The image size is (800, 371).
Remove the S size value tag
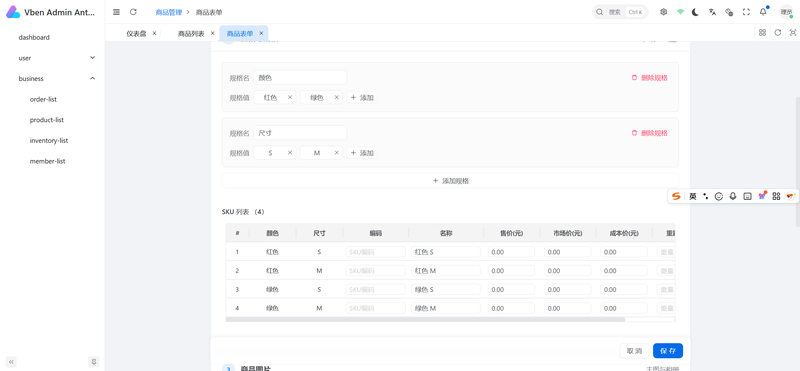click(290, 153)
